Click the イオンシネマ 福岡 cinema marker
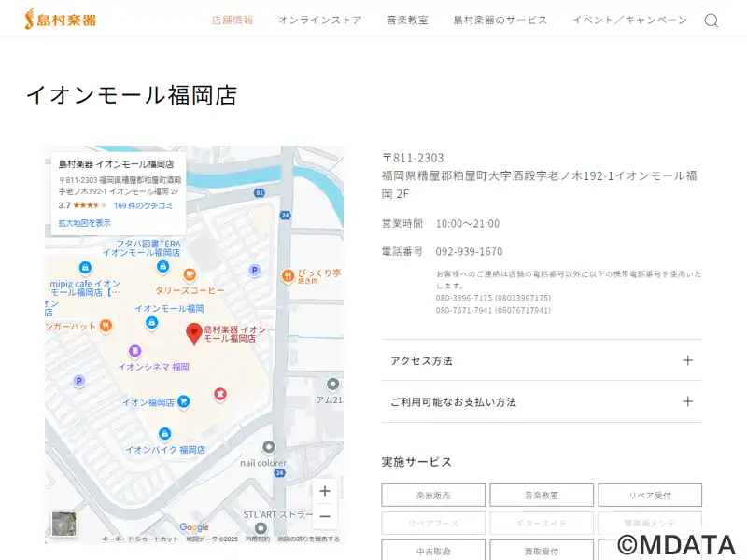747x560 pixels. (135, 352)
